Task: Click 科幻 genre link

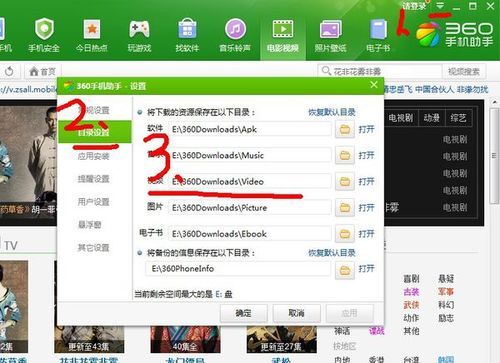Action: pyautogui.click(x=446, y=305)
